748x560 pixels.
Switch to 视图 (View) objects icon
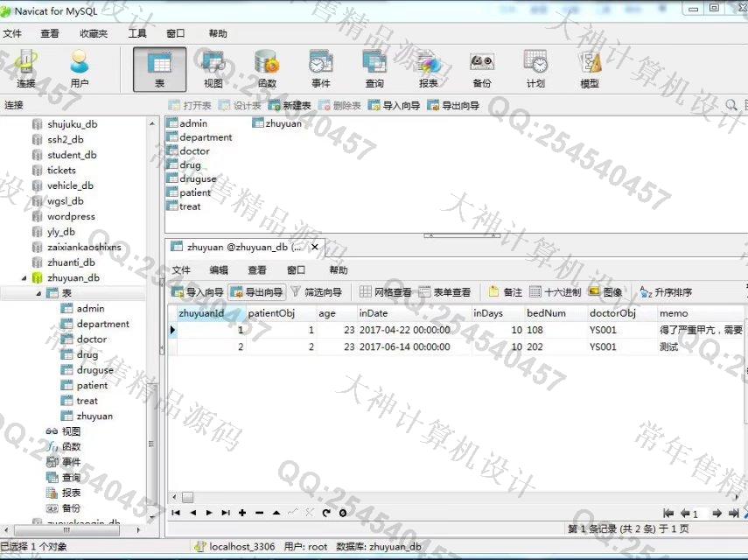[213, 70]
